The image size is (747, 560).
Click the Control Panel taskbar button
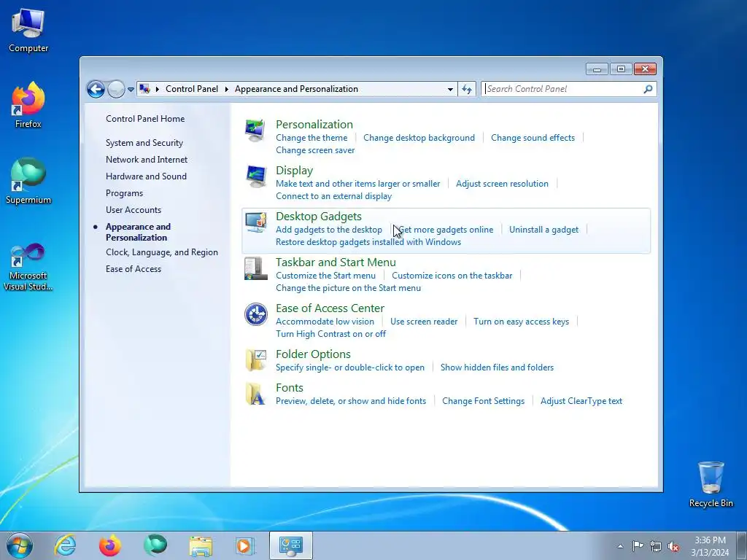coord(290,545)
